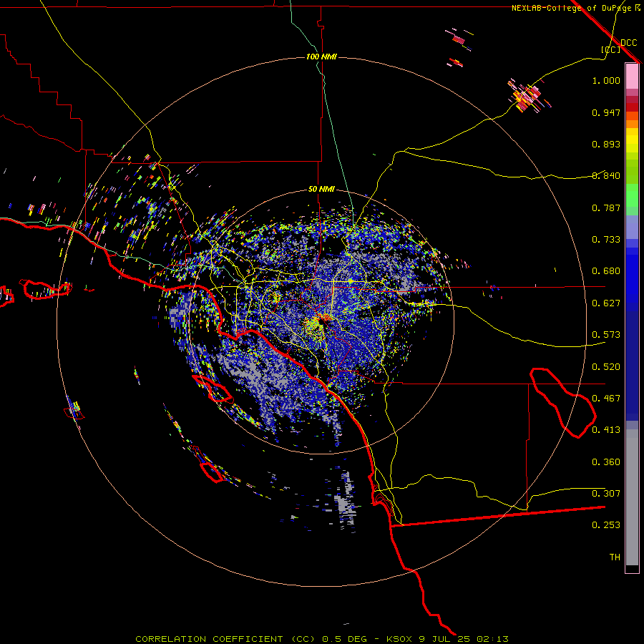Image resolution: width=644 pixels, height=644 pixels.
Task: Click the pink-red echo cluster beyond 100 NMI ring
Action: tap(527, 96)
